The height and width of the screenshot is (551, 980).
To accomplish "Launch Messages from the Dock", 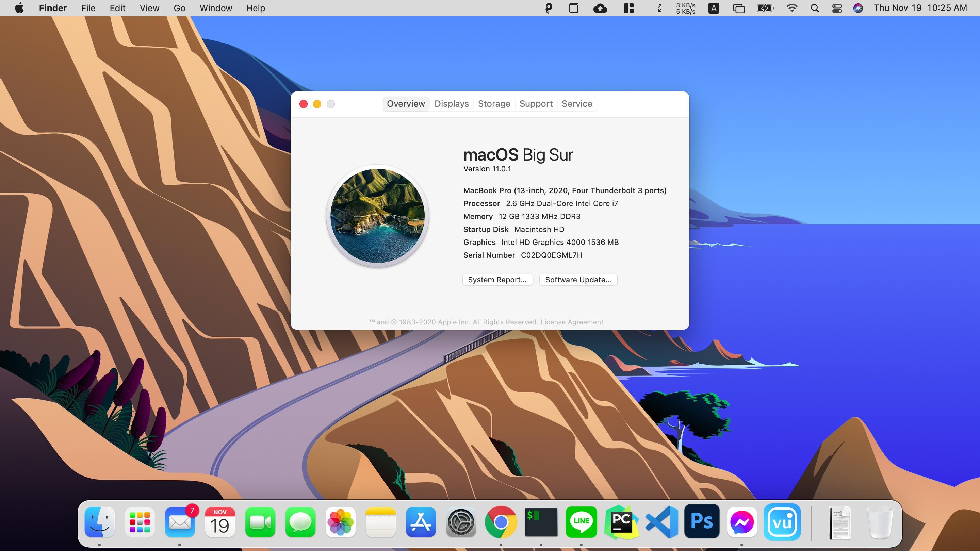I will (300, 522).
